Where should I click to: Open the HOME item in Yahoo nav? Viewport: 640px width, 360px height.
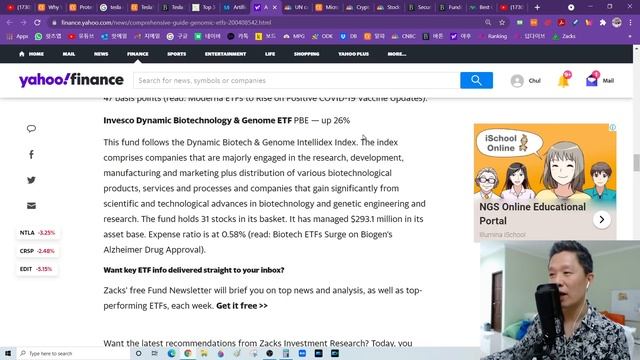pos(31,54)
